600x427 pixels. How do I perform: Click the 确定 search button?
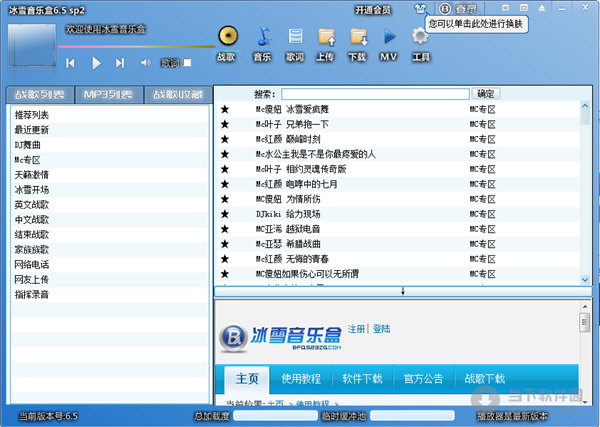coord(486,93)
